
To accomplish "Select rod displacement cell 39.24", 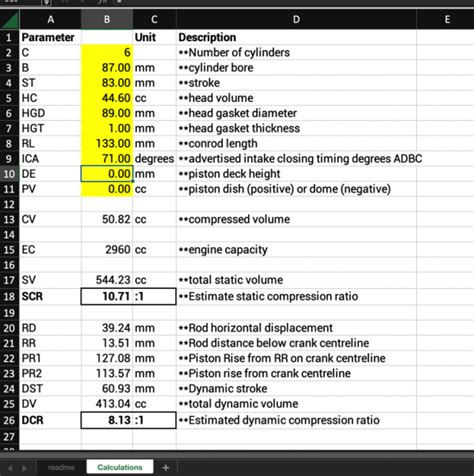I will [x=107, y=328].
